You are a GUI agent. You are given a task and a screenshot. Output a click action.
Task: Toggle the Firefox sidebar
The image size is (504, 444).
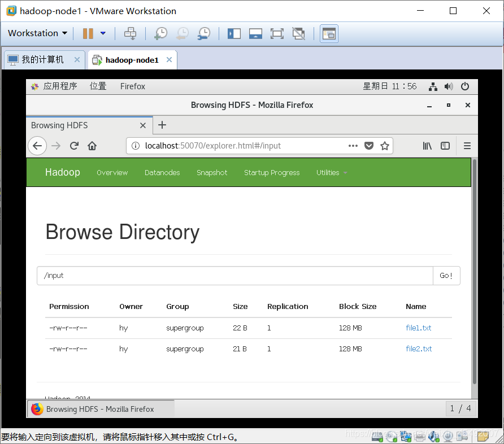click(445, 146)
